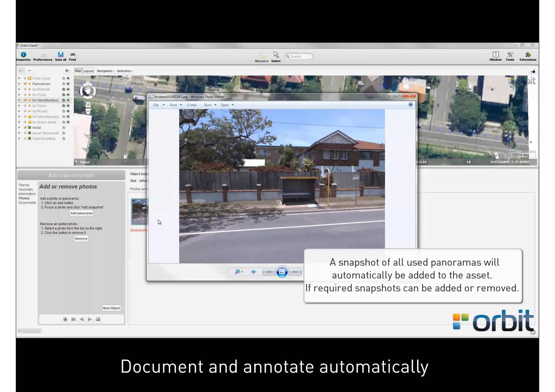Open the layer panel gear settings

[x=67, y=71]
